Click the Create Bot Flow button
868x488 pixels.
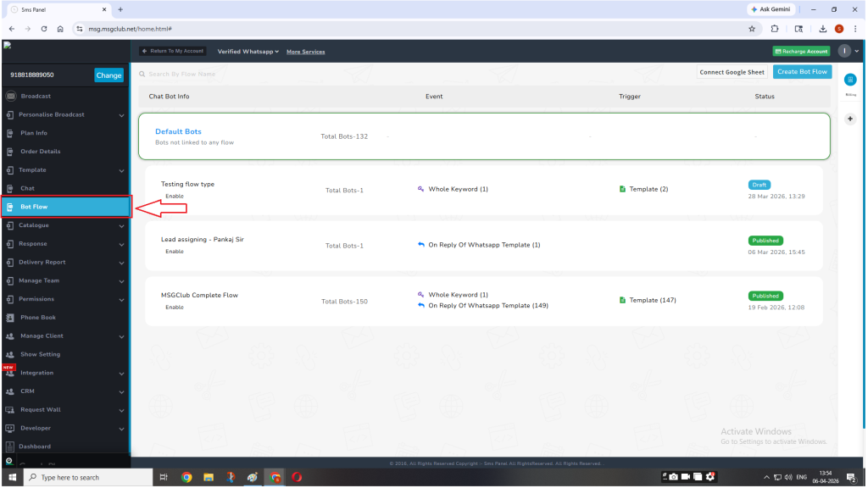(x=802, y=72)
